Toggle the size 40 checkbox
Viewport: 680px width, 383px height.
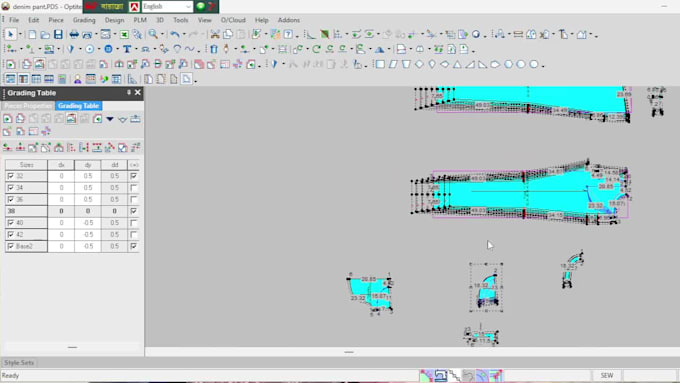tap(11, 223)
